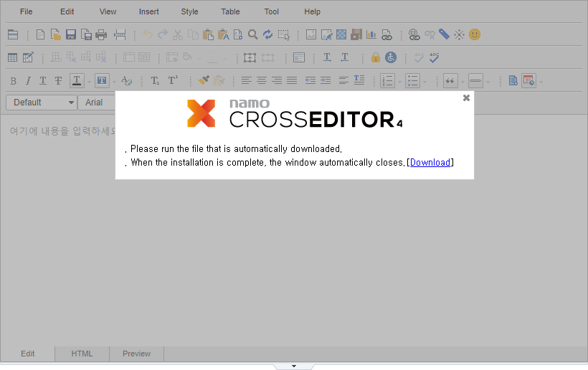Click the magnifier find icon
The image size is (588, 370).
tap(252, 34)
